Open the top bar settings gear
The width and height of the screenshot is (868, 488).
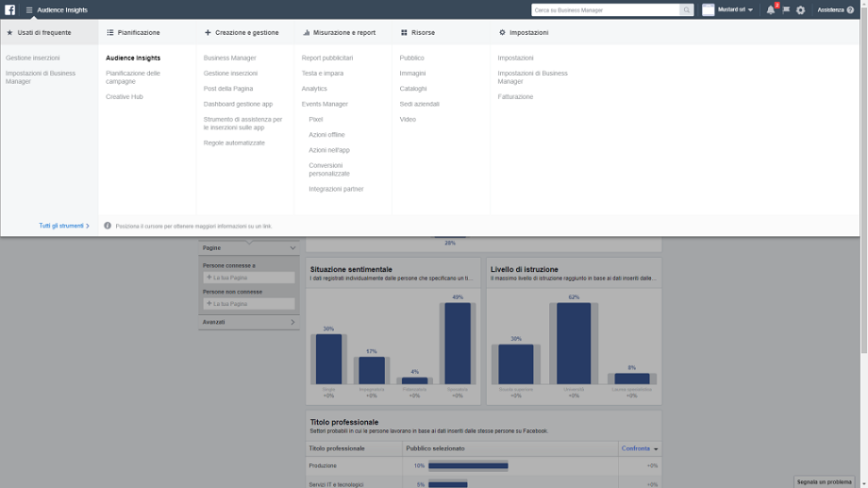(800, 10)
